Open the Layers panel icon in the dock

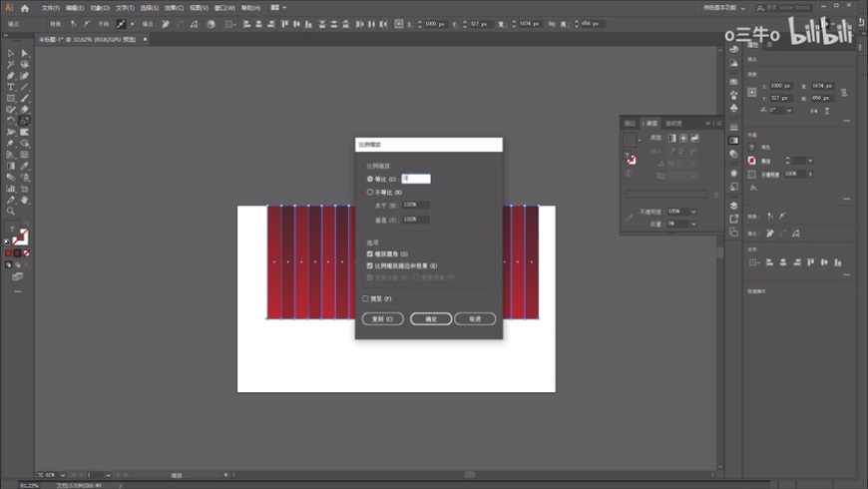(734, 207)
